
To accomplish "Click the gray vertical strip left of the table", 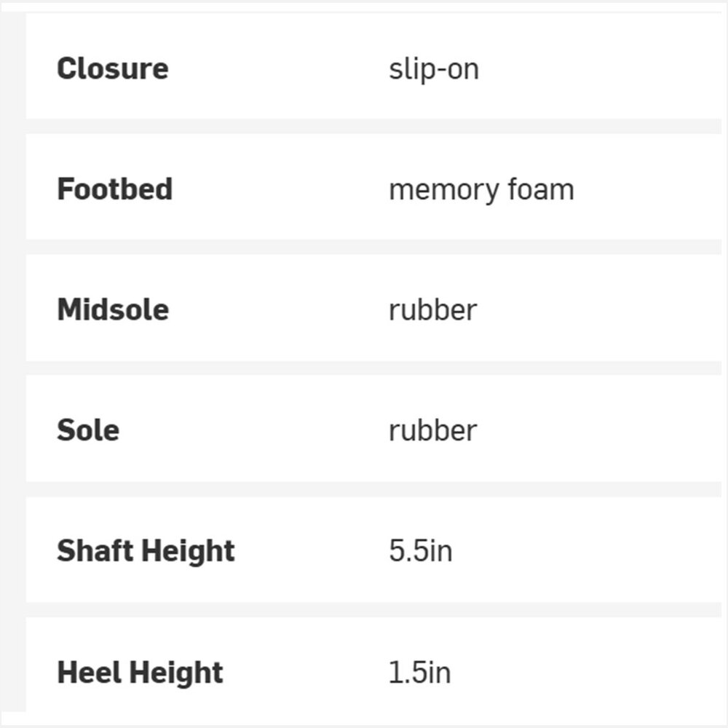I will tap(12, 364).
